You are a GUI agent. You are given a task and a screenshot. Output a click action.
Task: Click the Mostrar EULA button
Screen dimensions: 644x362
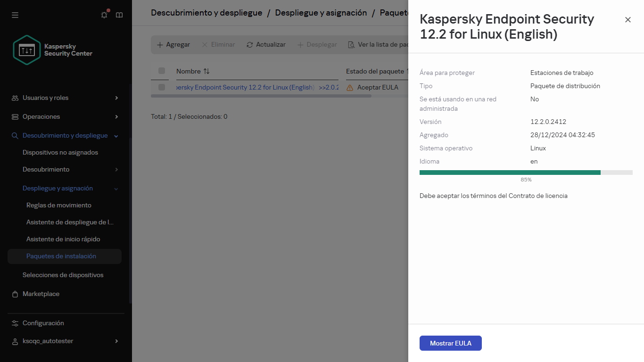(450, 343)
